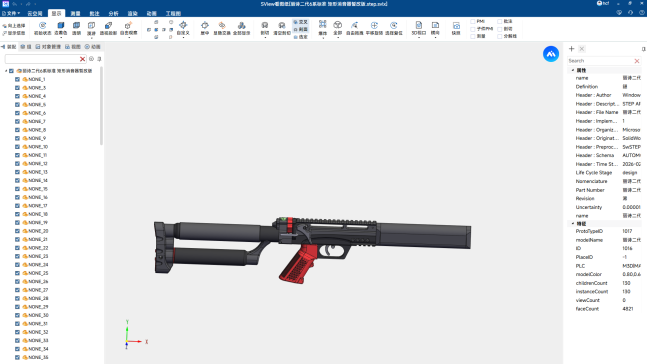Tick the middle checkbox in the right column
This screenshot has width=647, height=364.
click(500, 29)
